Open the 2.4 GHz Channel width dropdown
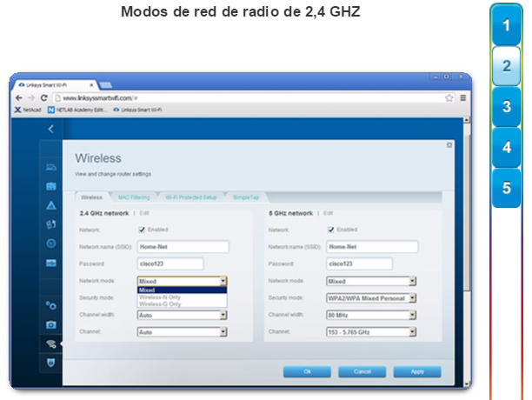The height and width of the screenshot is (400, 532). 183,315
